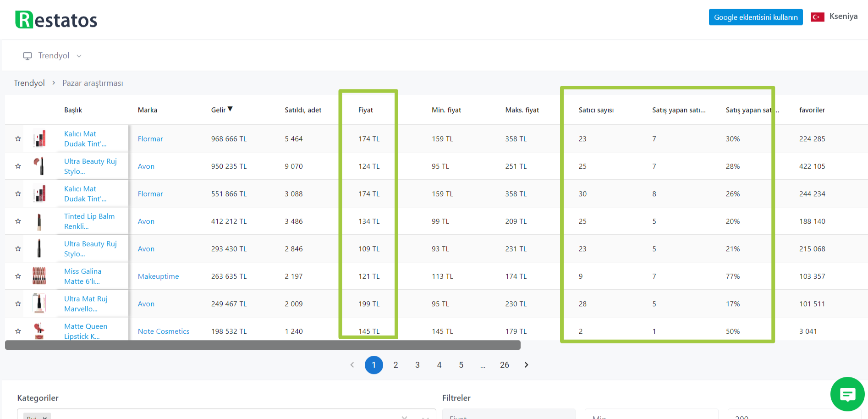Open the Kategoriler select box
The height and width of the screenshot is (419, 868).
point(226,414)
